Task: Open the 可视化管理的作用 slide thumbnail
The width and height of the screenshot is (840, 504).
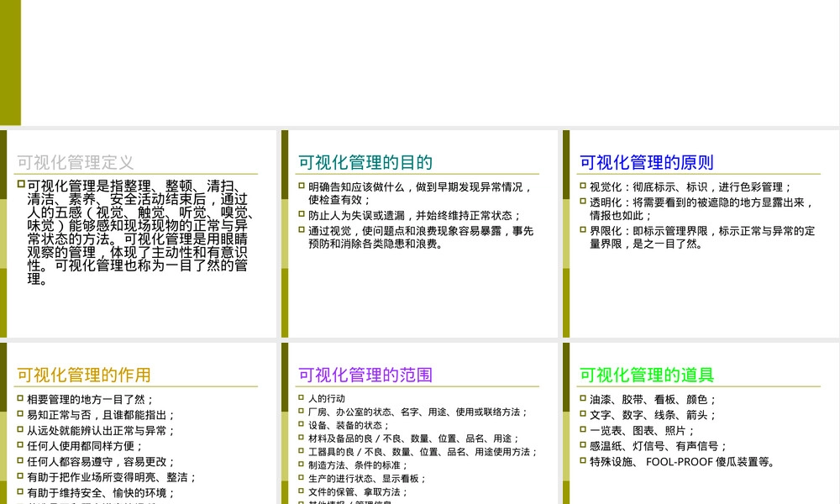Action: [x=139, y=423]
